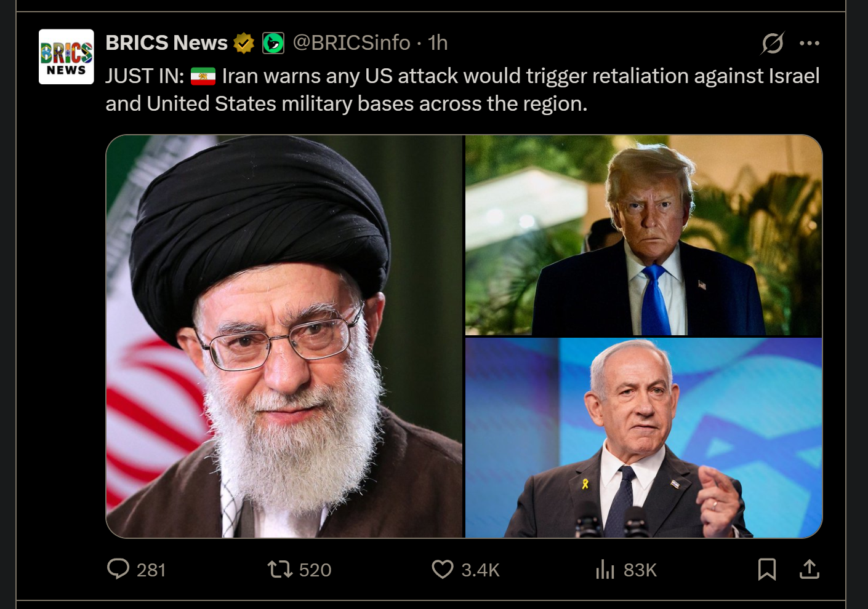Viewport: 868px width, 609px height.
Task: Repost this tweet via the arrows icon
Action: (x=280, y=569)
